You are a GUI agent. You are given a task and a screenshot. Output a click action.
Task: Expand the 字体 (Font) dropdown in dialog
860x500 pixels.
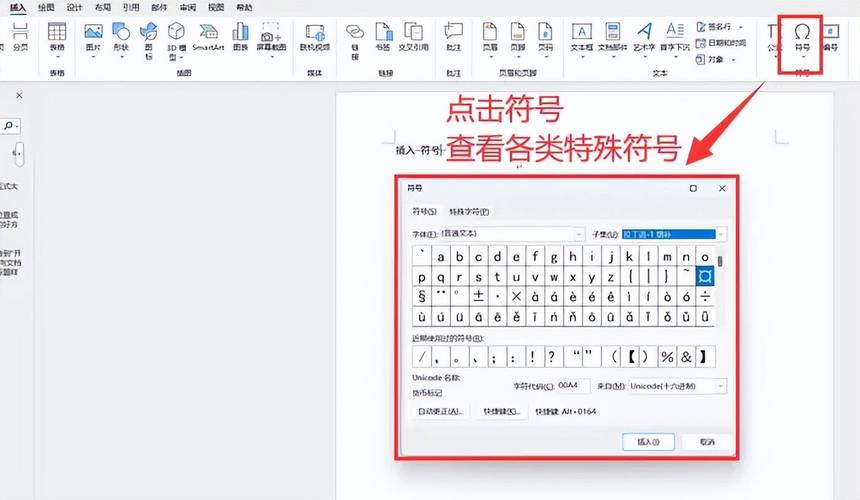click(x=578, y=234)
